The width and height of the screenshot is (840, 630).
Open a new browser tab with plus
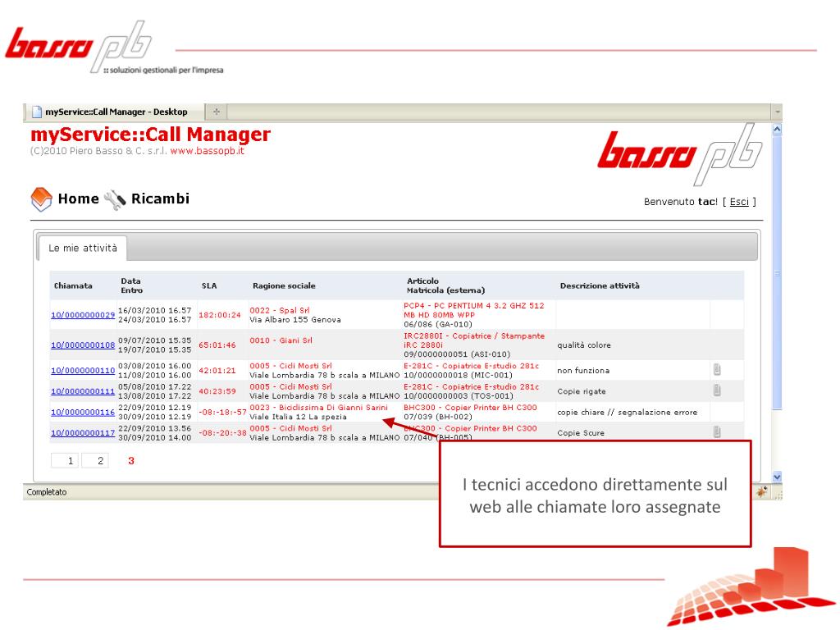click(217, 112)
